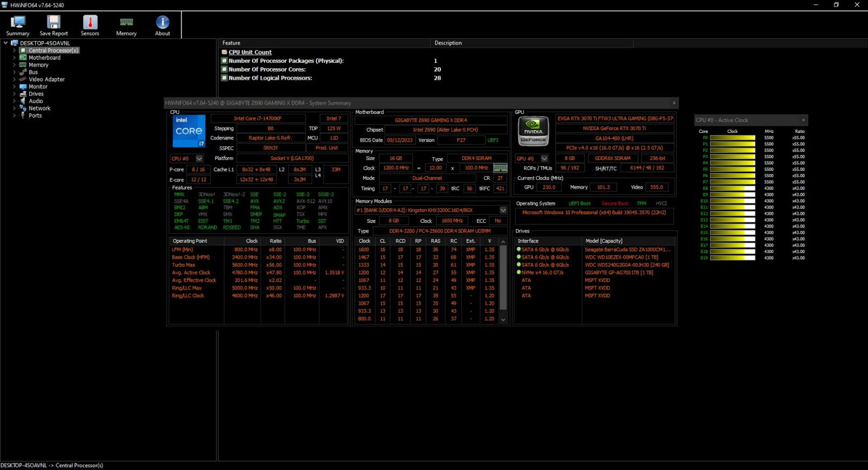Close the CPU #0 Active Clock window
Viewport: 868px width, 470px height.
(803, 120)
